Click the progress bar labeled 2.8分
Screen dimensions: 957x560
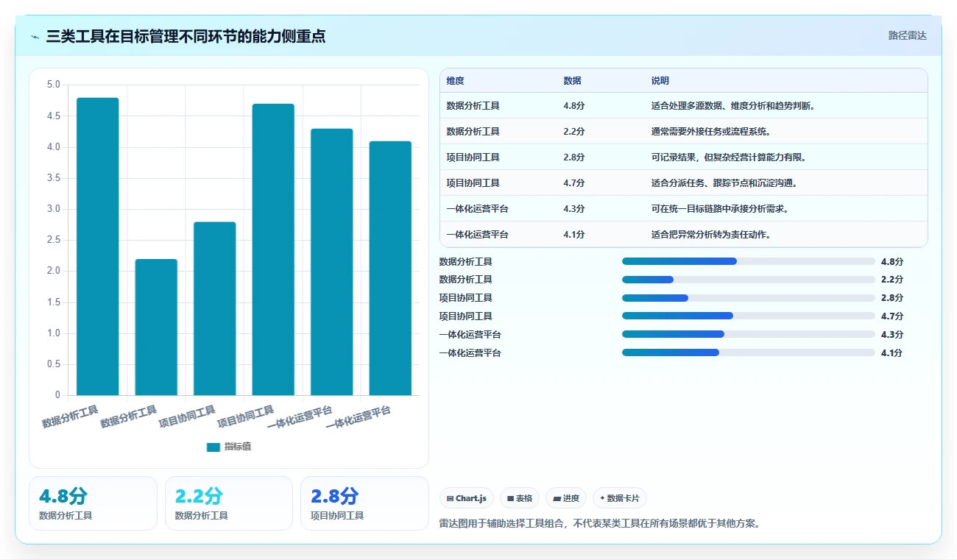pyautogui.click(x=749, y=298)
